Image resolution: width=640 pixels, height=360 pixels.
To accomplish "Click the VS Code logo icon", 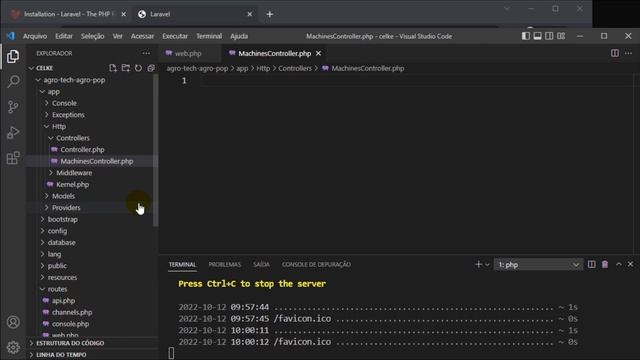I will click(x=11, y=36).
